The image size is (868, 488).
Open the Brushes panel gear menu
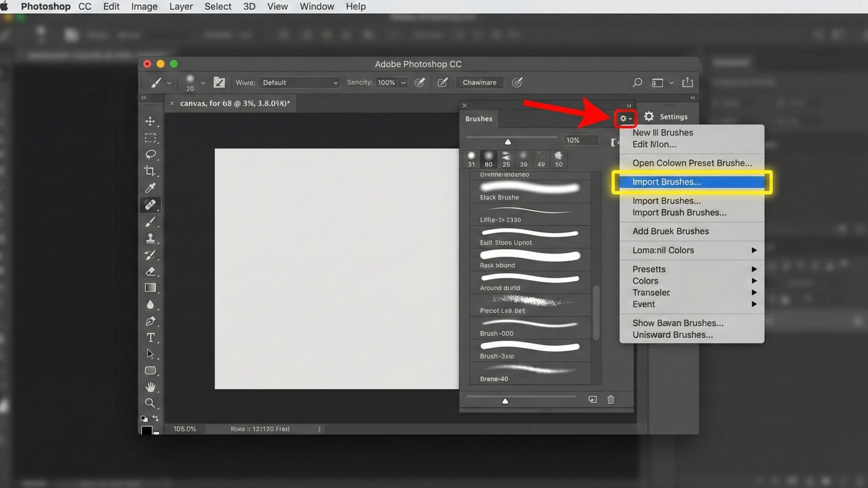pyautogui.click(x=625, y=119)
